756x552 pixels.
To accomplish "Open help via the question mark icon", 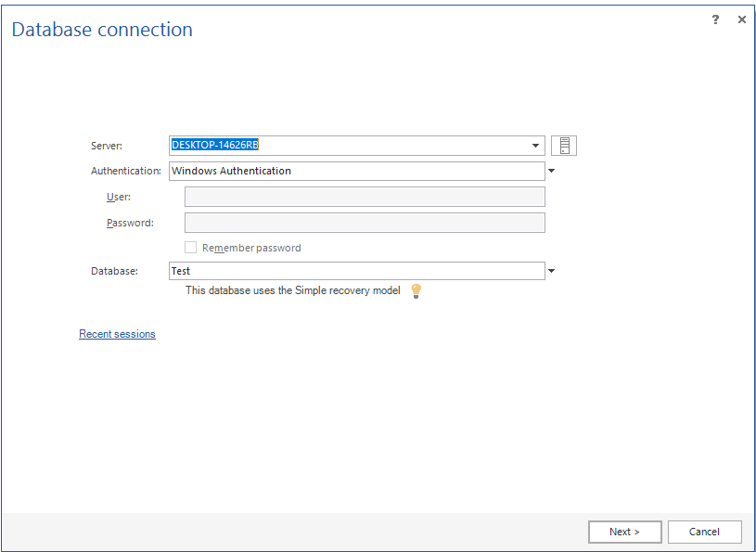I will point(715,19).
